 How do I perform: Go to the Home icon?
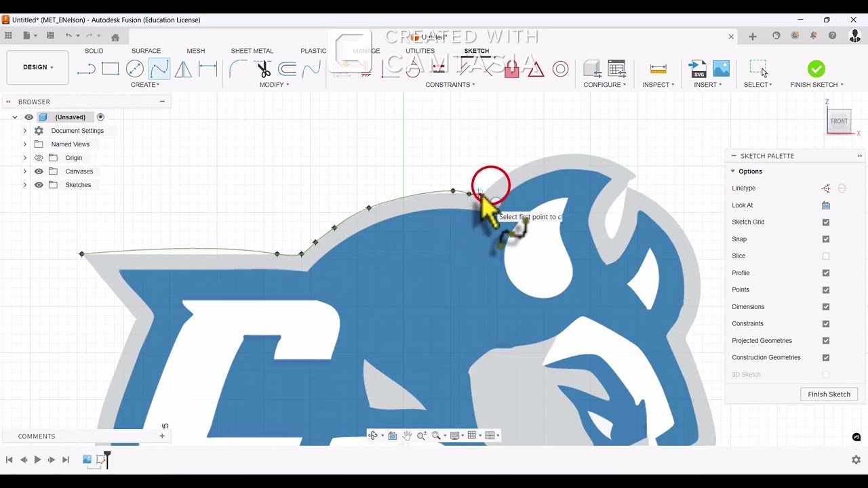point(115,37)
